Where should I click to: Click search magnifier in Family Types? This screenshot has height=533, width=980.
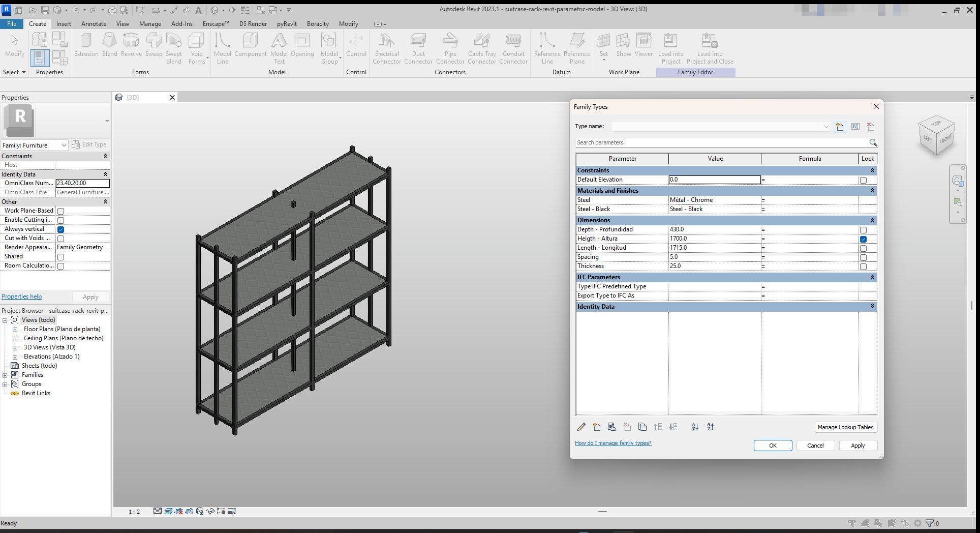(873, 143)
